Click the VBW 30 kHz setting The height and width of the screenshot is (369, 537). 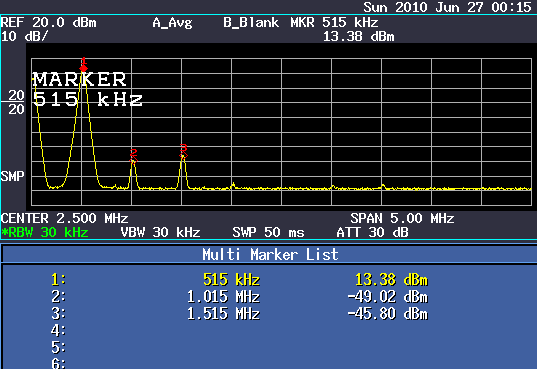point(160,233)
